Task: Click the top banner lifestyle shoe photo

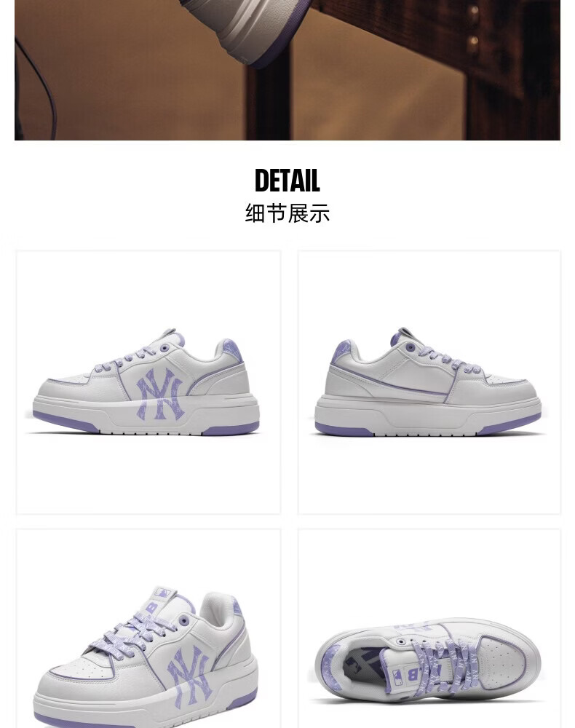Action: click(x=287, y=70)
